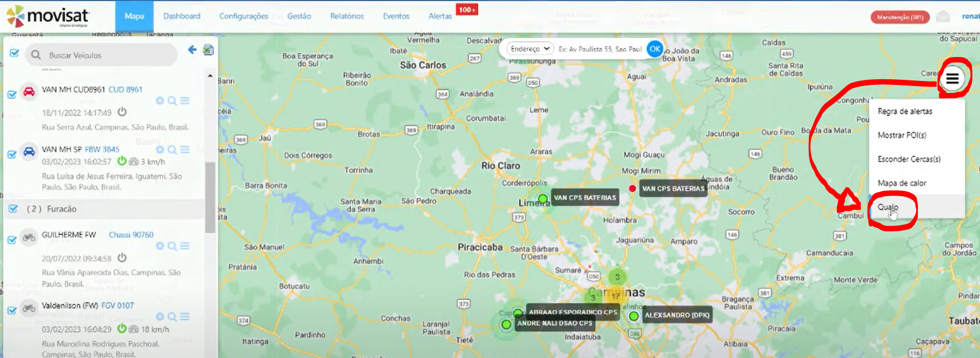Open settings gear for VAN MH CUD8961
Screen dimensions: 980x358
(160, 100)
